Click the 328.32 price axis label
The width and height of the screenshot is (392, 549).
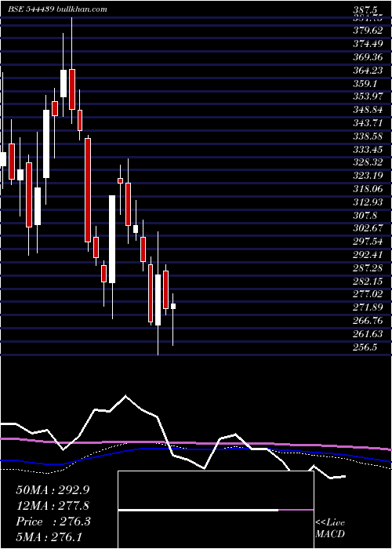pos(368,163)
